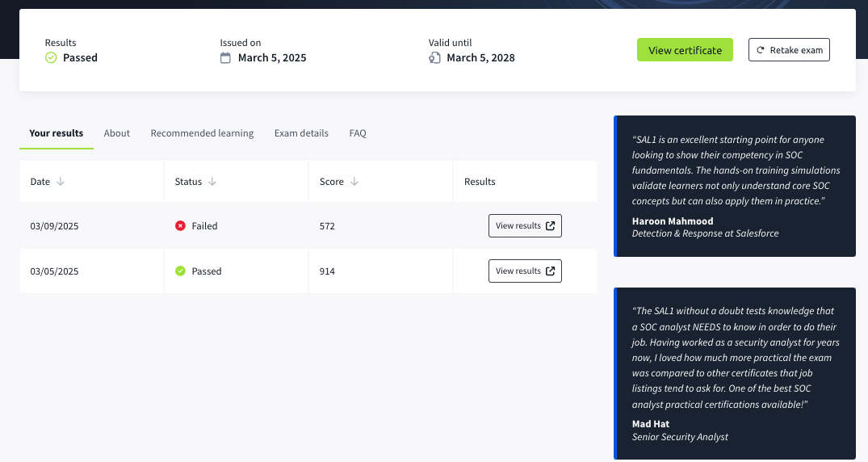
Task: Click the green Passed checkmark icon in summary
Action: pos(51,57)
